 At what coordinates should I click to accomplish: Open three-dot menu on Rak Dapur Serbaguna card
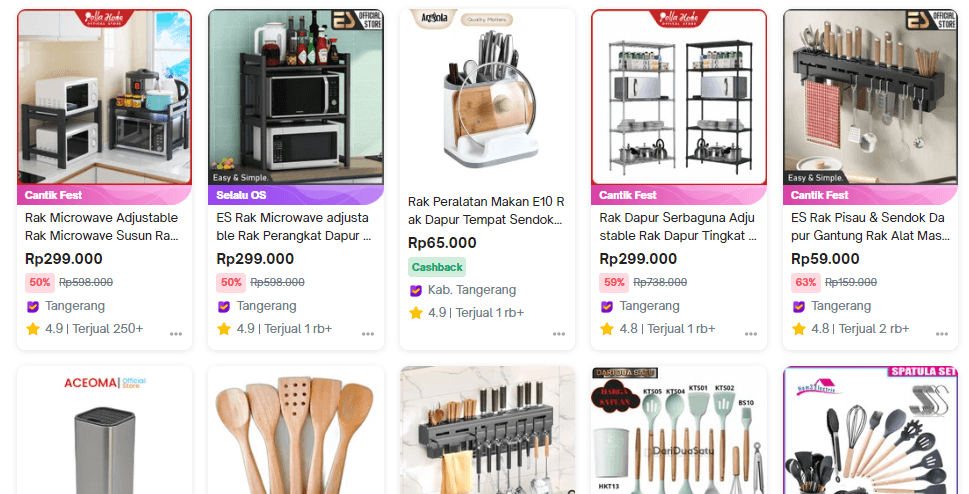[751, 334]
